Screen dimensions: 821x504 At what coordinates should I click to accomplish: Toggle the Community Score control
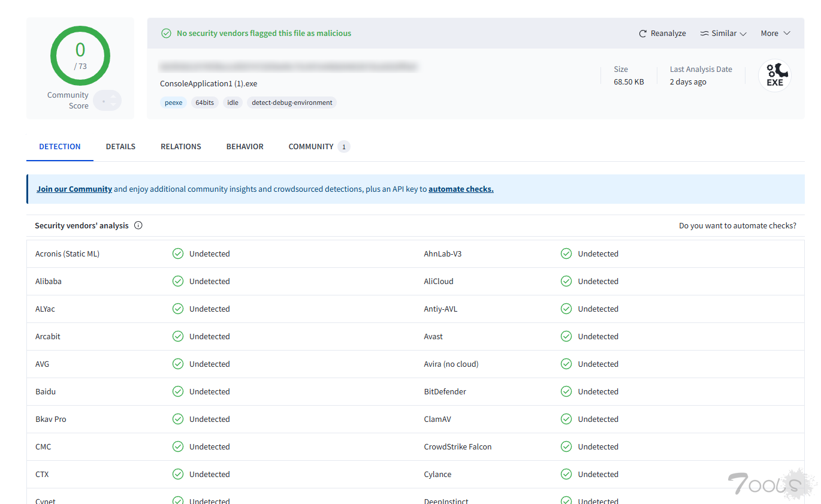pyautogui.click(x=107, y=101)
